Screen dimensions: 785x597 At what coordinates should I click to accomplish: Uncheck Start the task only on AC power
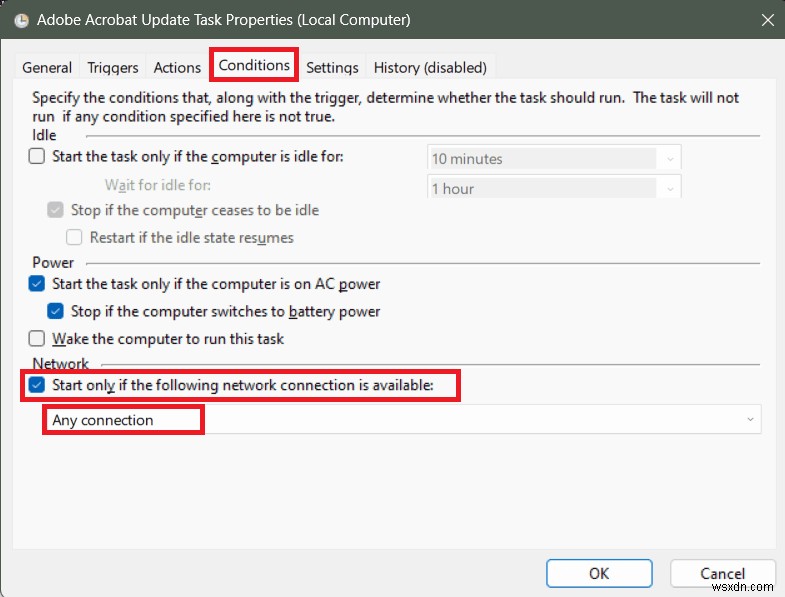point(37,283)
